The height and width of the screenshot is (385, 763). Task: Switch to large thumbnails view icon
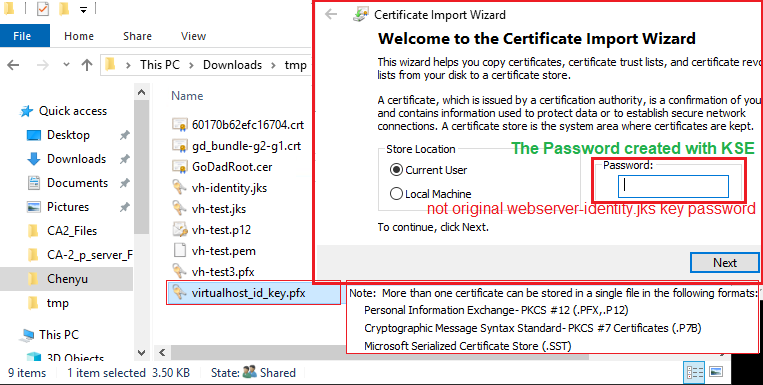[x=716, y=372]
